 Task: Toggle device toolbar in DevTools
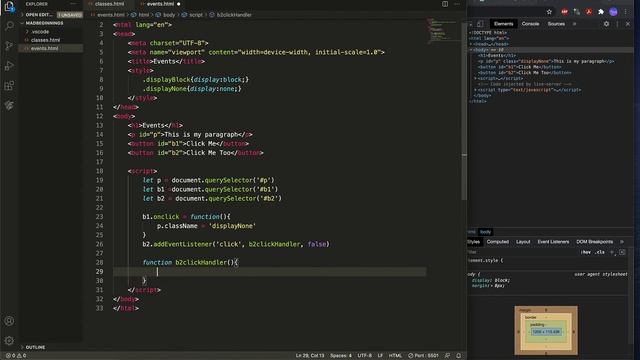(480, 24)
